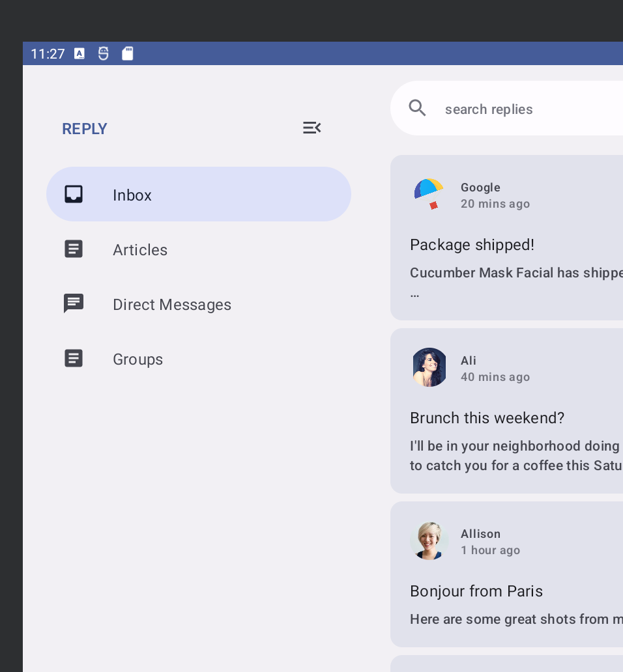The width and height of the screenshot is (623, 672).
Task: Tap the SD card status bar icon
Action: click(x=128, y=53)
